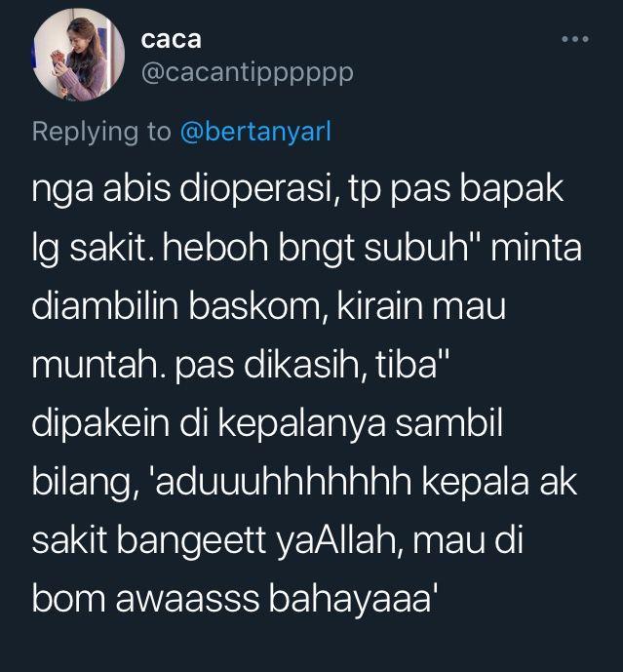Click the word 'bahayaaa' in the last line
This screenshot has height=672, width=623.
(351, 599)
